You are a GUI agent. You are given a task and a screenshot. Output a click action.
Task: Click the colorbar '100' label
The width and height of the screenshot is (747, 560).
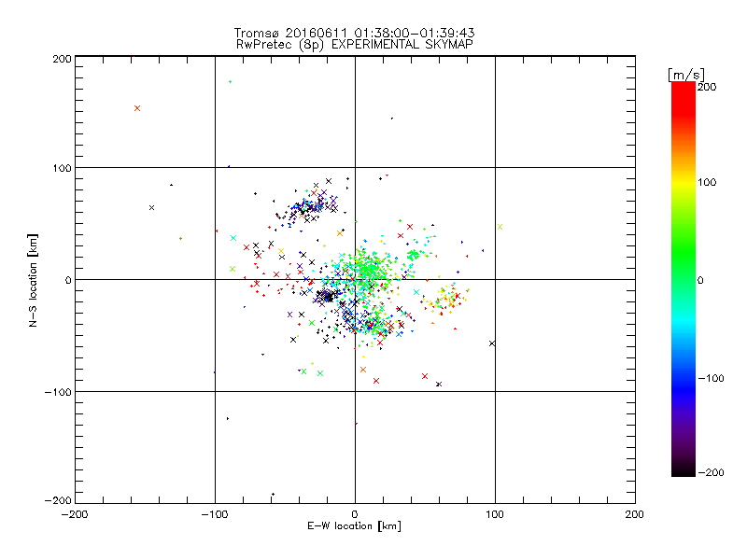707,182
